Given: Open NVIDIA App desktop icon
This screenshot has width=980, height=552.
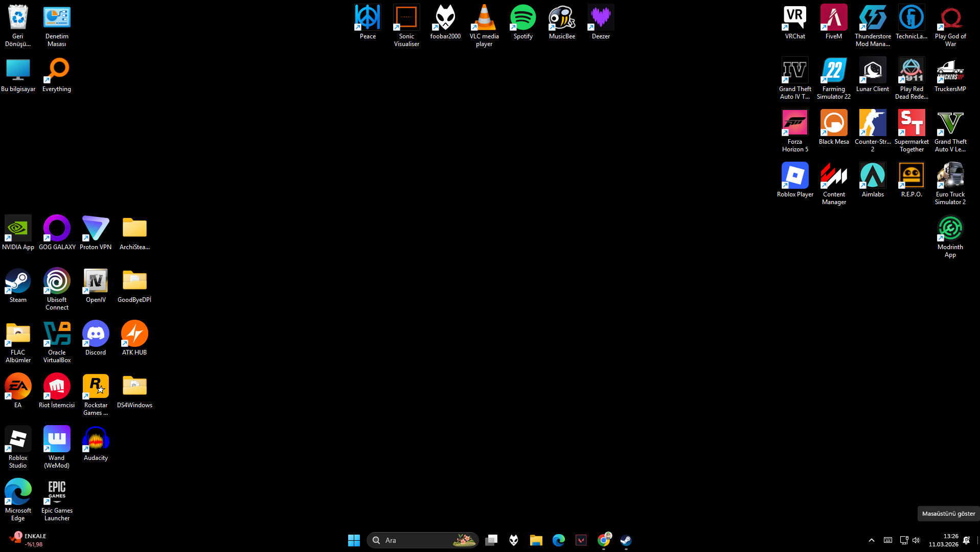Looking at the screenshot, I should pos(18,233).
